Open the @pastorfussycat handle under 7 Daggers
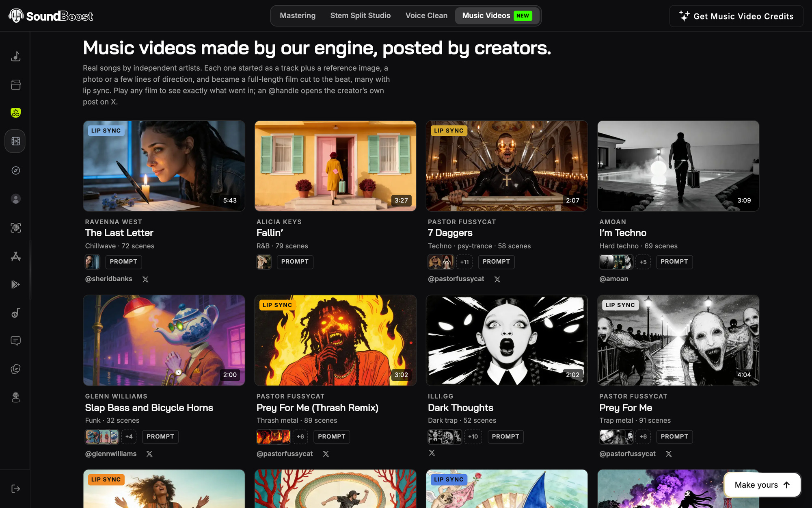The image size is (812, 508). tap(456, 279)
